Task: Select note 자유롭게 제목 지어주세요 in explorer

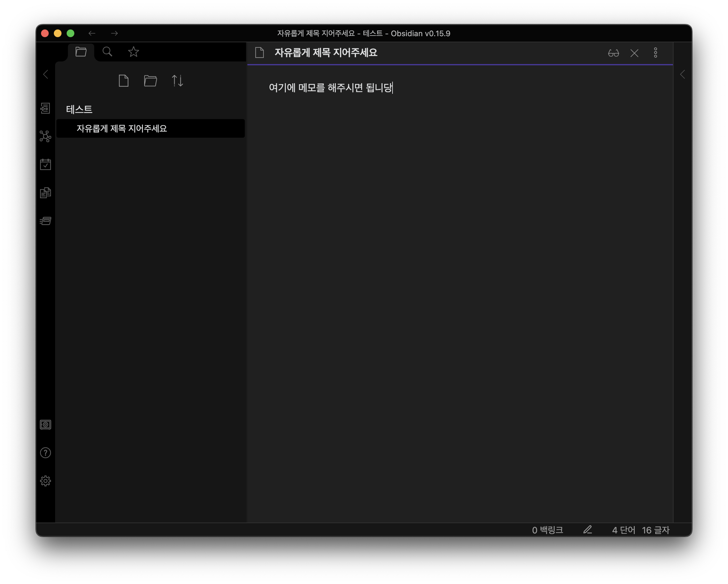Action: (122, 128)
